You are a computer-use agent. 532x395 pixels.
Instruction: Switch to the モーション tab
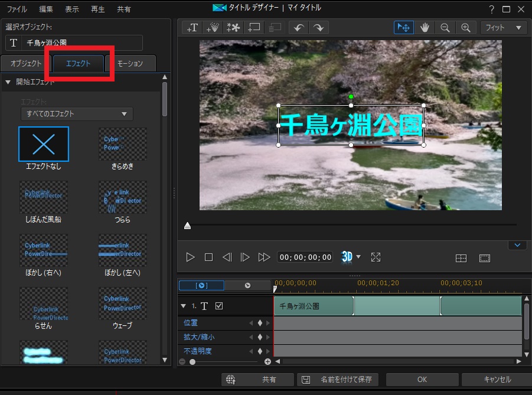(130, 63)
